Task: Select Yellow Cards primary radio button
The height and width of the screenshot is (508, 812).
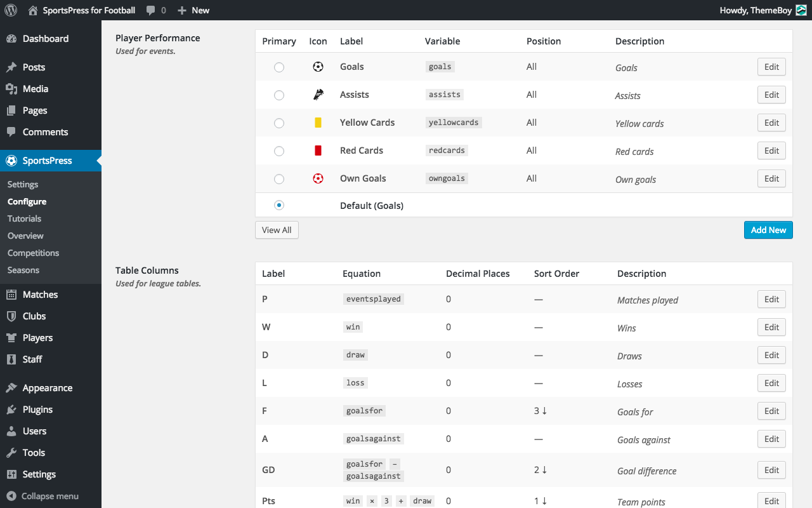Action: 279,123
